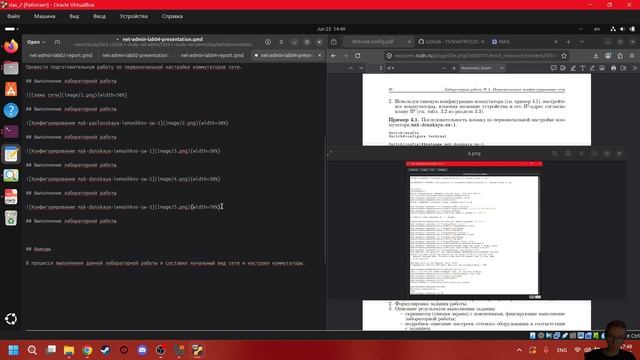Viewport: 640px width, 360px height.
Task: Switch to net-admin-lab02-report.qmd tab
Action: click(60, 55)
